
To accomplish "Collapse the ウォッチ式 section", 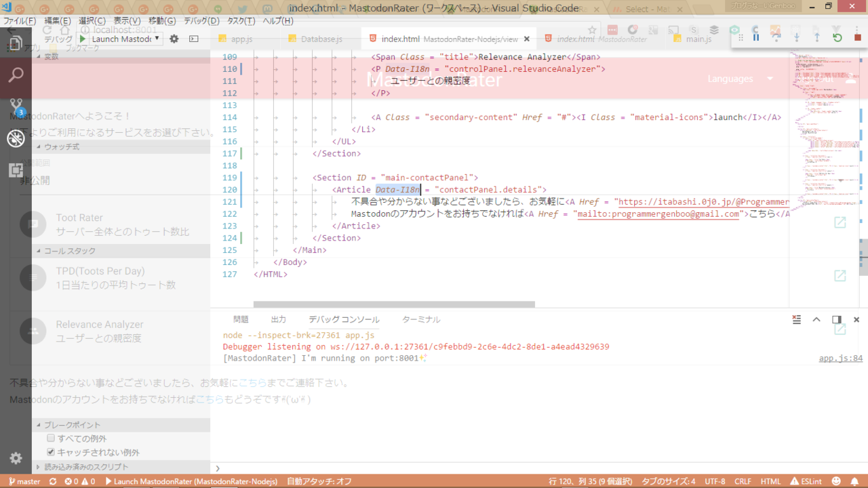I will point(62,146).
